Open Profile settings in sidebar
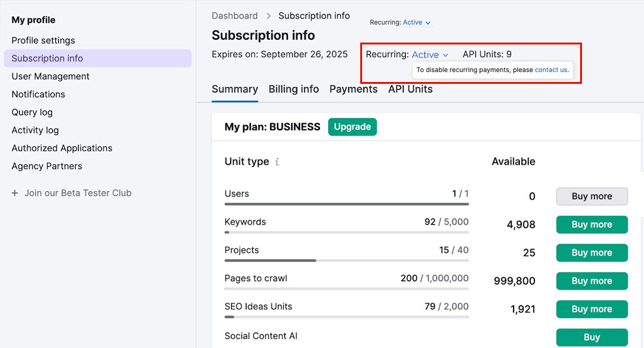The image size is (644, 348). (43, 40)
